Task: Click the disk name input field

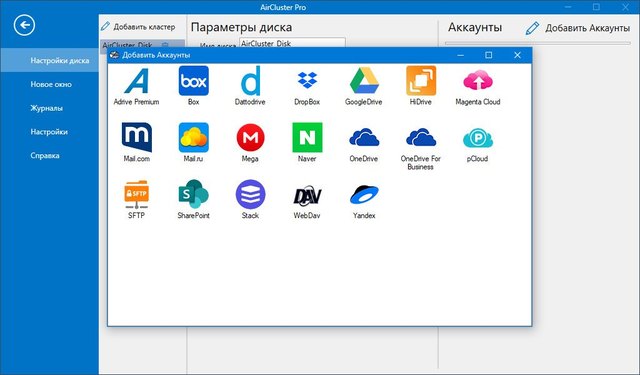Action: click(x=292, y=43)
